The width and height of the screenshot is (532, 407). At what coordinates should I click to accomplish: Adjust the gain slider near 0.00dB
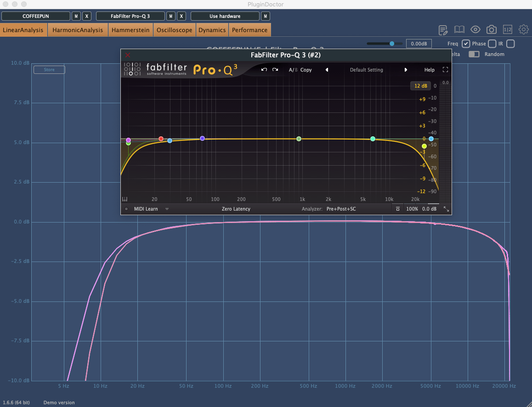coord(392,43)
